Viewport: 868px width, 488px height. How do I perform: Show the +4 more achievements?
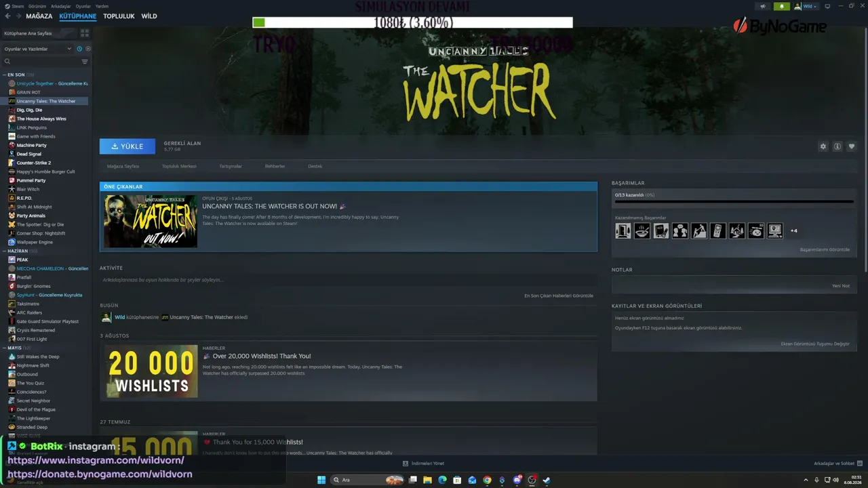tap(793, 230)
